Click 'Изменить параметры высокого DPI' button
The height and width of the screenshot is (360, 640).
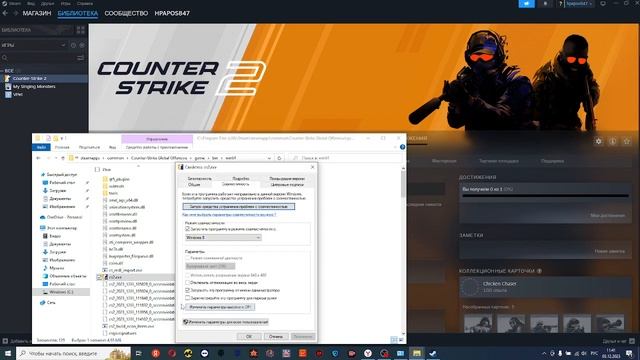pyautogui.click(x=220, y=307)
